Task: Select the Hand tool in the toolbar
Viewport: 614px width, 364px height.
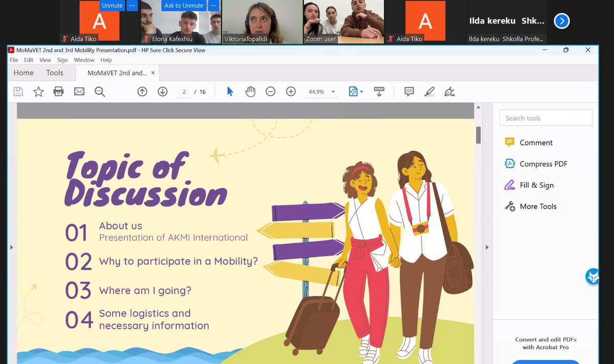Action: click(x=250, y=91)
